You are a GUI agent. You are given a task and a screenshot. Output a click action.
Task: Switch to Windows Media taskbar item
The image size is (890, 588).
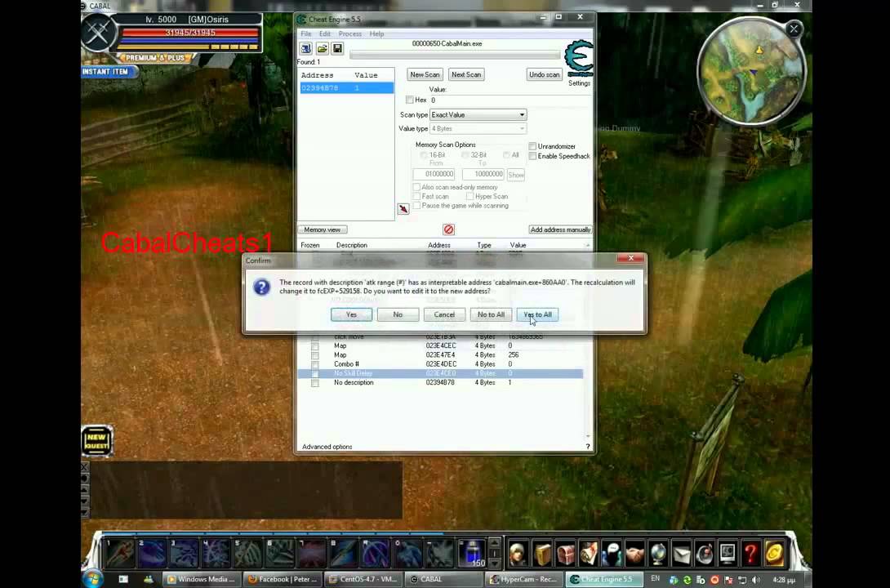tap(202, 580)
